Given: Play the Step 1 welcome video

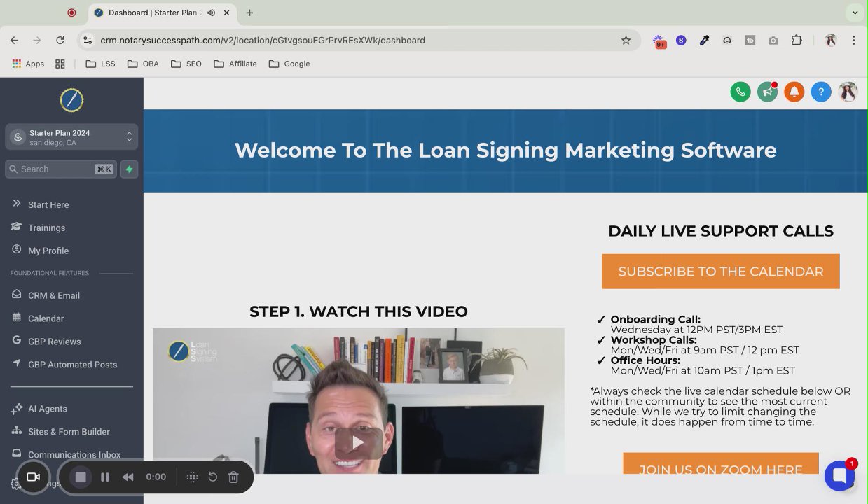Looking at the screenshot, I should point(359,442).
